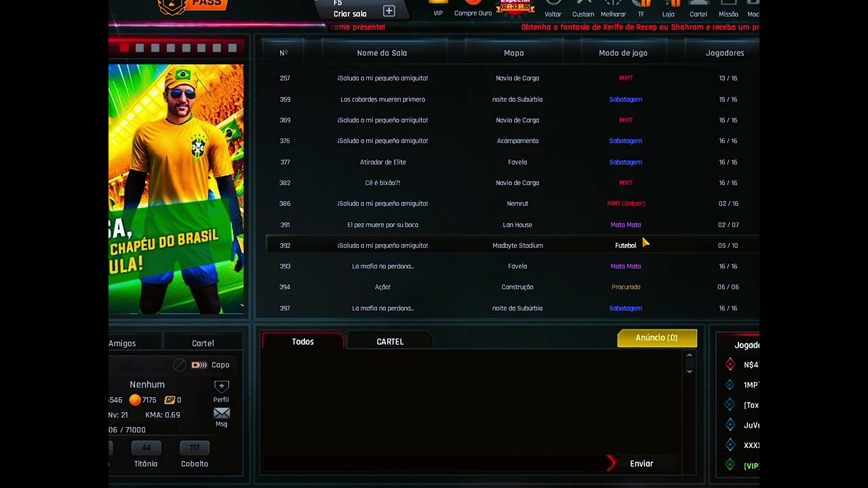Click the chat scrollbar up arrow
The image size is (868, 488).
pyautogui.click(x=689, y=356)
